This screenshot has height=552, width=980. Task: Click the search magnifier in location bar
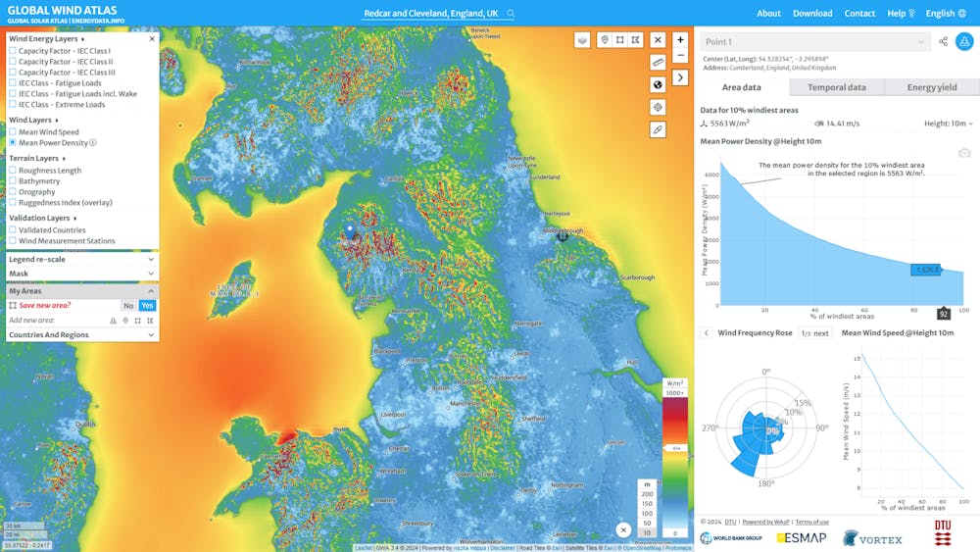511,13
